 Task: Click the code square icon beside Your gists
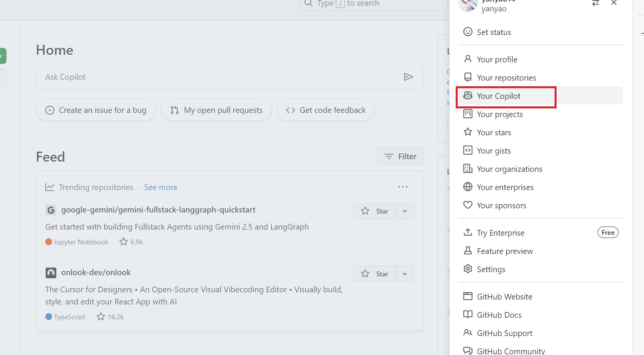click(x=468, y=150)
